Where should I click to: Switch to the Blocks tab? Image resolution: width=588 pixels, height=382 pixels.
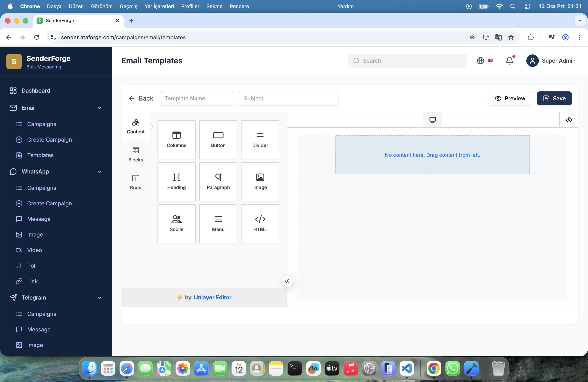[136, 154]
